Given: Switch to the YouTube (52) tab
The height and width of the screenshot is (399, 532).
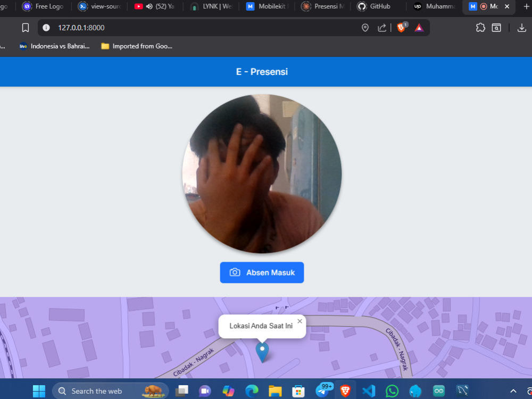Looking at the screenshot, I should click(155, 6).
